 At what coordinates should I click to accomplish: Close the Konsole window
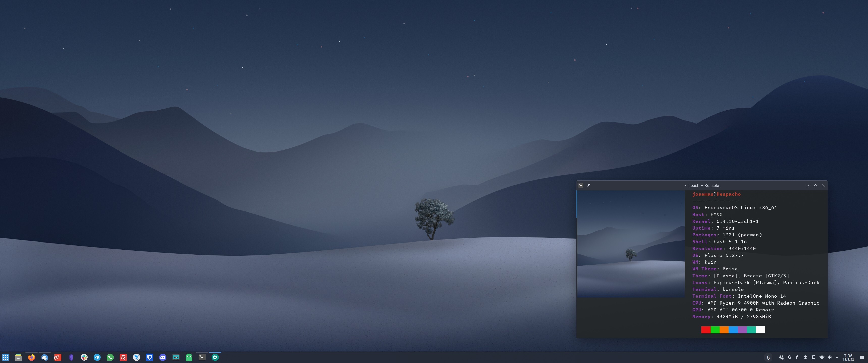pyautogui.click(x=823, y=185)
